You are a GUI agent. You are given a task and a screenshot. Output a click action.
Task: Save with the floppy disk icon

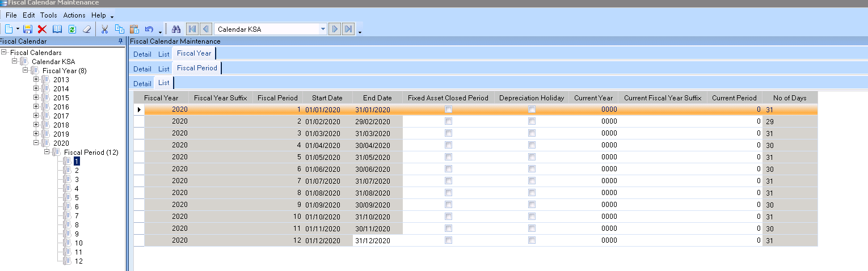(x=28, y=29)
